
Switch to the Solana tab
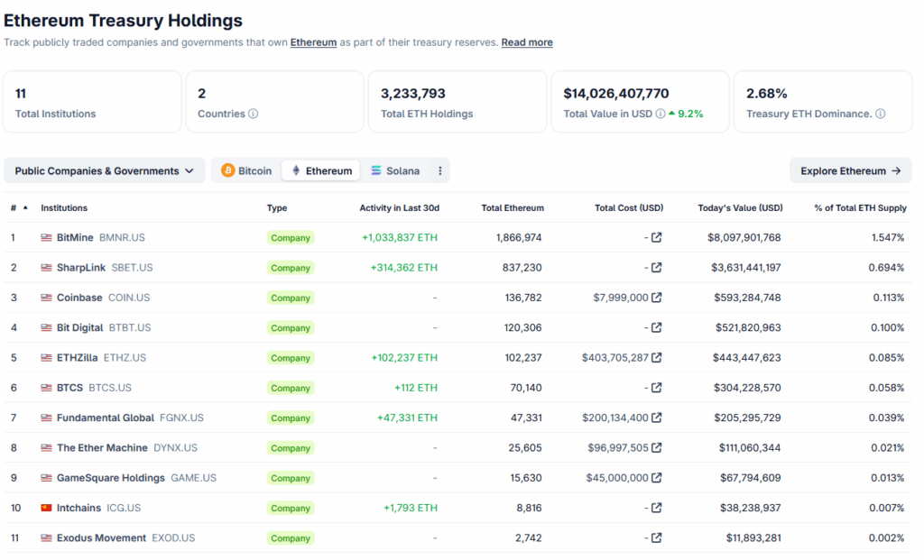[395, 170]
